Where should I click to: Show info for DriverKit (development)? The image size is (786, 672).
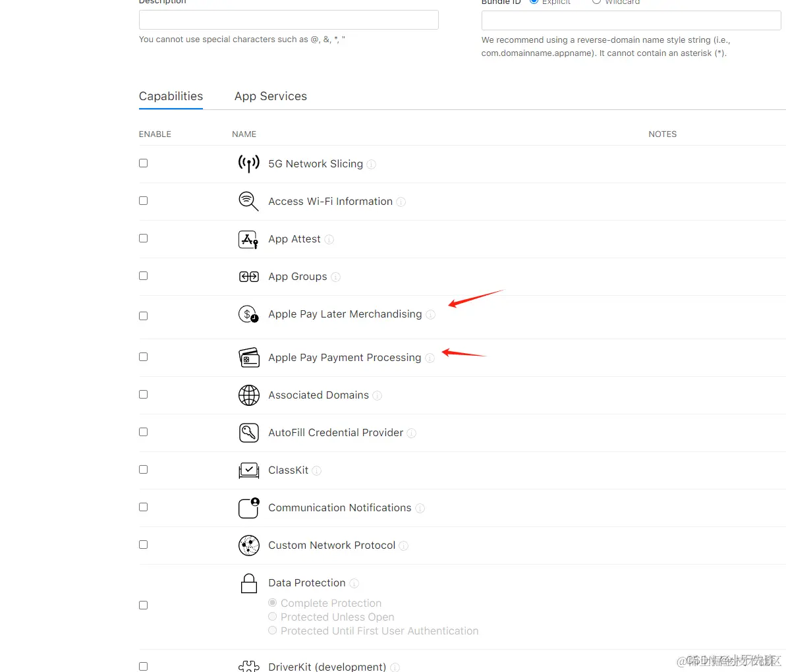[395, 667]
